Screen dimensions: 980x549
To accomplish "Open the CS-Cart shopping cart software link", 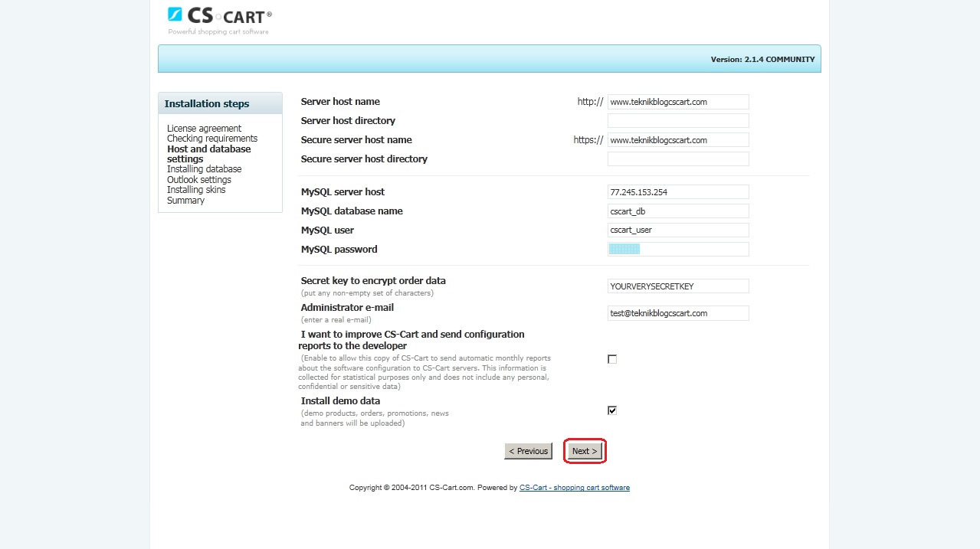I will tap(575, 488).
